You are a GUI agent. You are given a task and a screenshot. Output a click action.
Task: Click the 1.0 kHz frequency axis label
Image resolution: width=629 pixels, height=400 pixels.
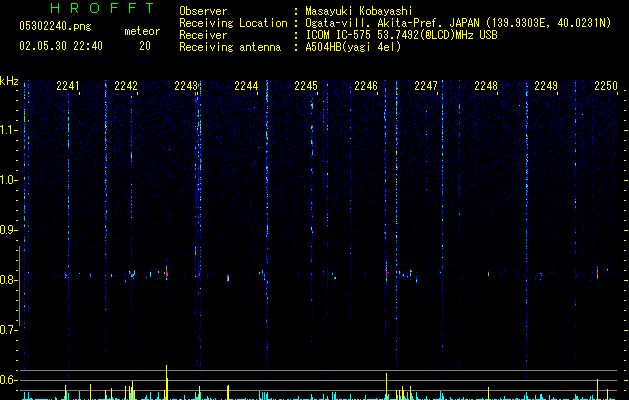8,180
